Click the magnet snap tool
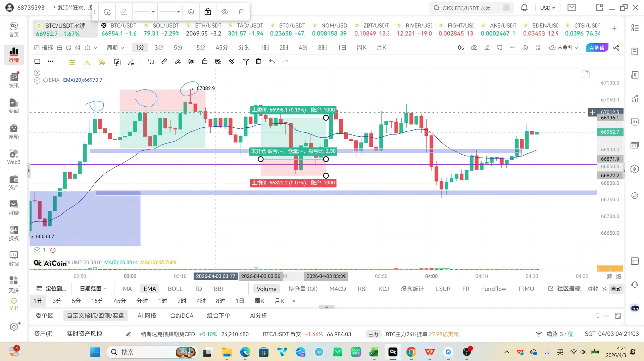This screenshot has width=644, height=361. point(232,61)
